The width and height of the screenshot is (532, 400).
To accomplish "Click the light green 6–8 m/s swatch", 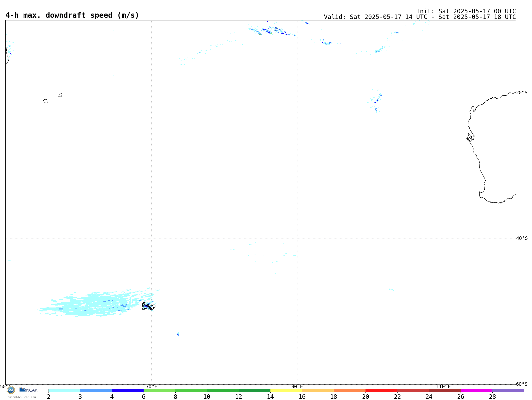I will (159, 391).
